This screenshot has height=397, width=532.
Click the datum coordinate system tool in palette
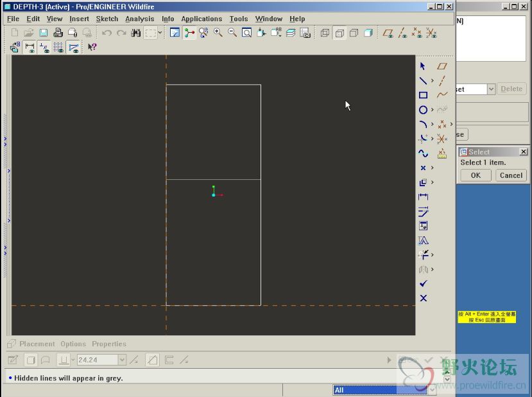(x=442, y=139)
